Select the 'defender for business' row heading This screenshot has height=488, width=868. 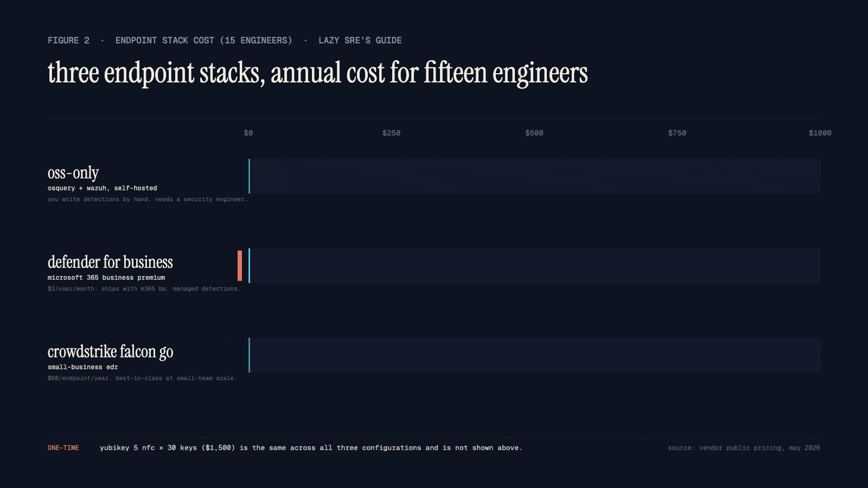point(110,262)
